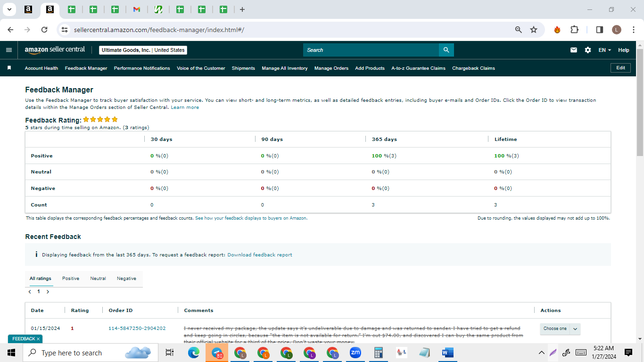Open the Chrome profile avatar L
Image resolution: width=644 pixels, height=362 pixels.
617,30
